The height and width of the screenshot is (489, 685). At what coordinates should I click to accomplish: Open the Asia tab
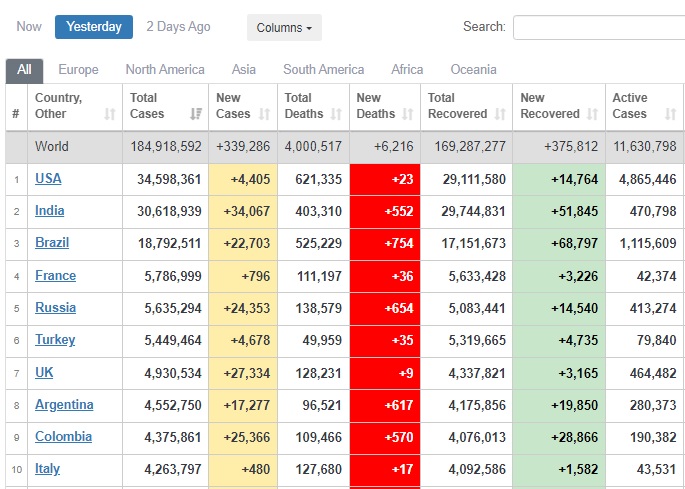[x=244, y=69]
